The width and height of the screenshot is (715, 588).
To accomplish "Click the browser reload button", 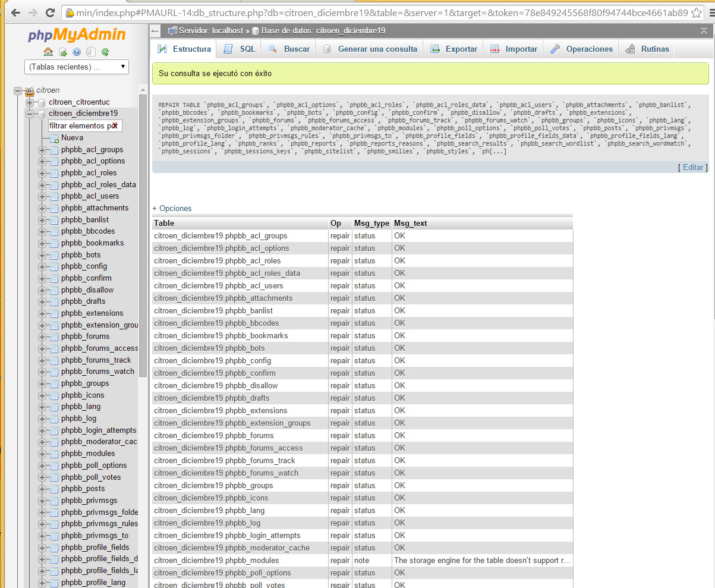I will point(50,12).
